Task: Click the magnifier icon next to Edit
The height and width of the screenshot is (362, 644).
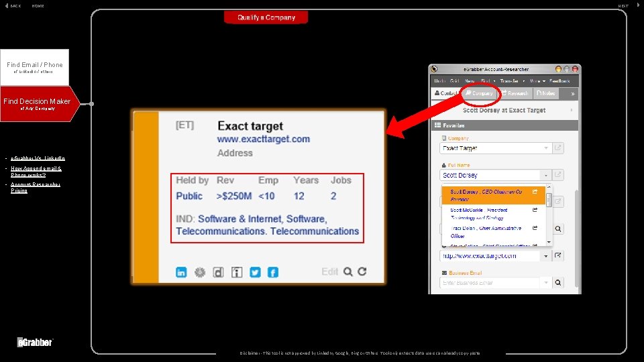Action: click(348, 271)
